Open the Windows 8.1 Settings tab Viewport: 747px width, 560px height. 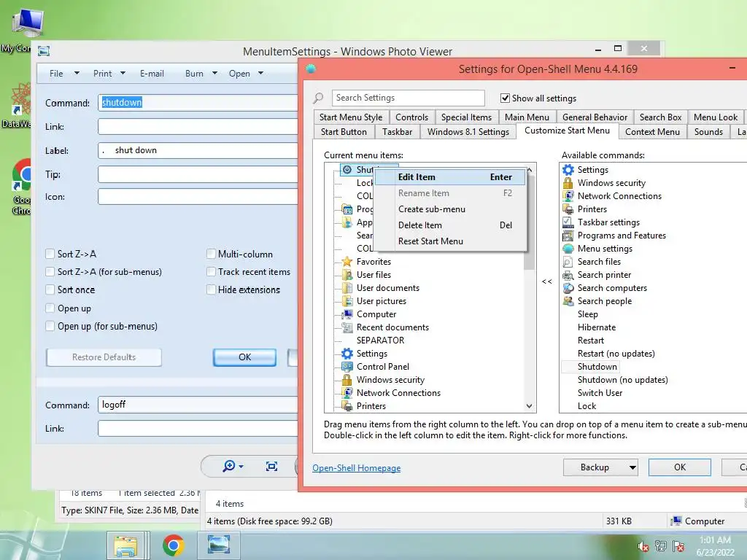(468, 132)
